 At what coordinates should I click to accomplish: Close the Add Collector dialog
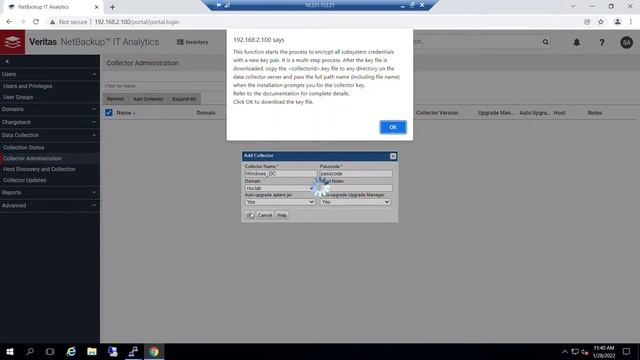[x=393, y=156]
